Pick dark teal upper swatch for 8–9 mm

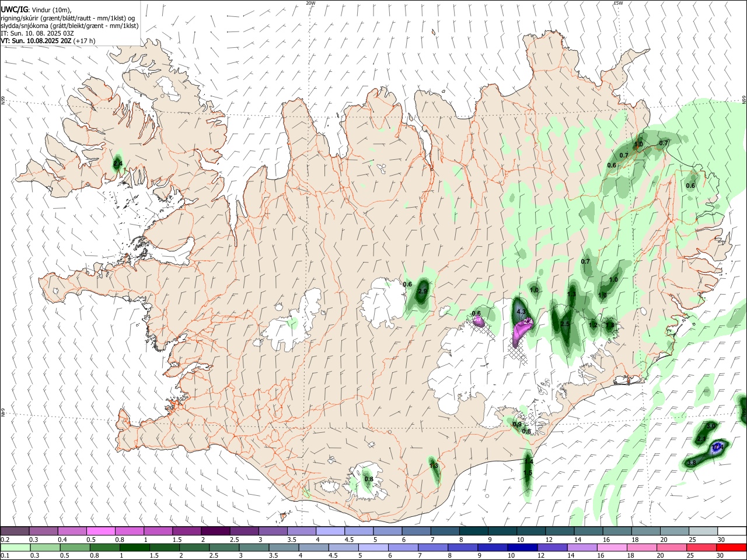pyautogui.click(x=474, y=531)
